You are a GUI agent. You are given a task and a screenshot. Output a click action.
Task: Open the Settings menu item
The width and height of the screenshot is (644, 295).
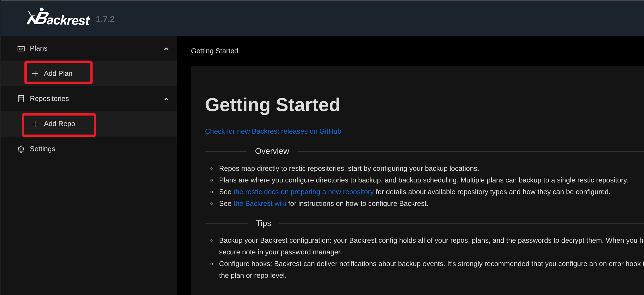[42, 149]
